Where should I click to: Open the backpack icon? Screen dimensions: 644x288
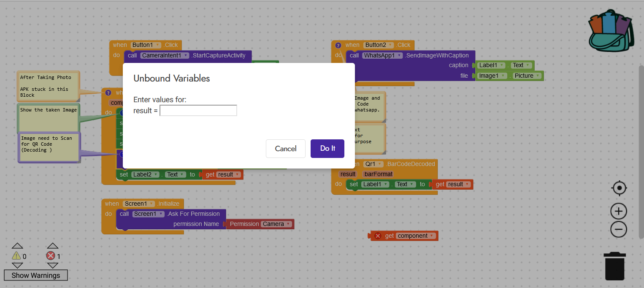tap(610, 30)
